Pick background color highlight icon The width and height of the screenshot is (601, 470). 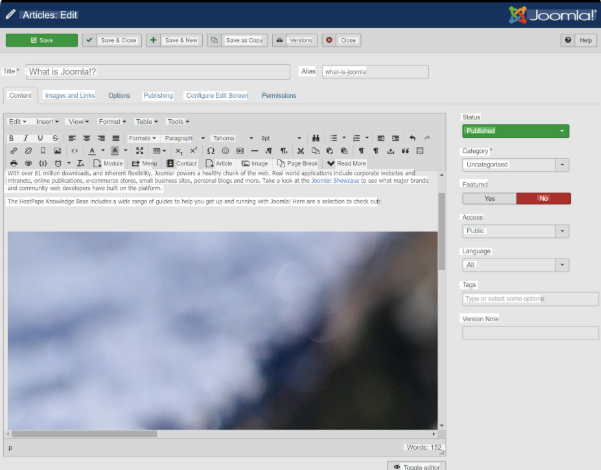[115, 151]
